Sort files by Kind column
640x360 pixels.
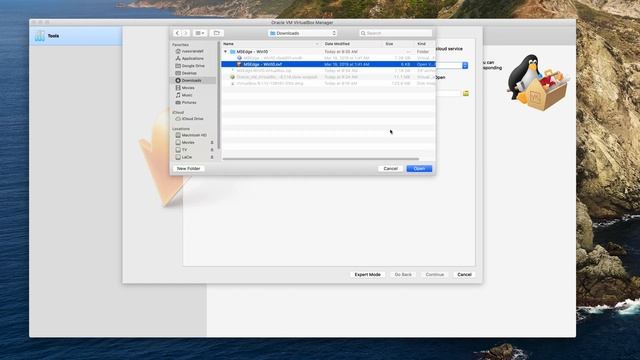(425, 44)
